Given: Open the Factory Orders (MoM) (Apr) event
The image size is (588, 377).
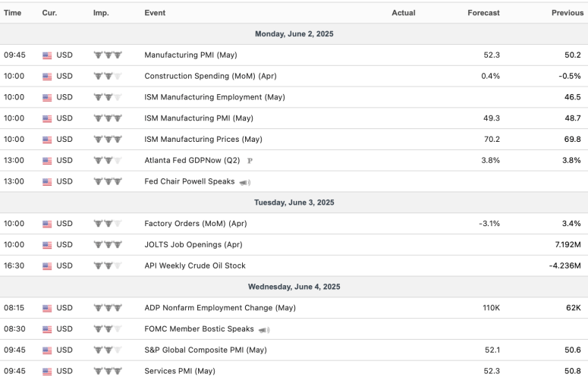Looking at the screenshot, I should tap(196, 223).
